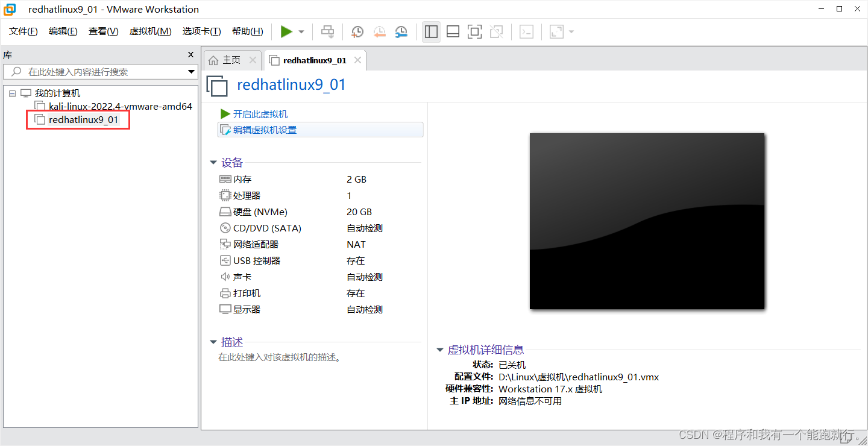Click the VMware Workstation title bar logo

(10, 9)
